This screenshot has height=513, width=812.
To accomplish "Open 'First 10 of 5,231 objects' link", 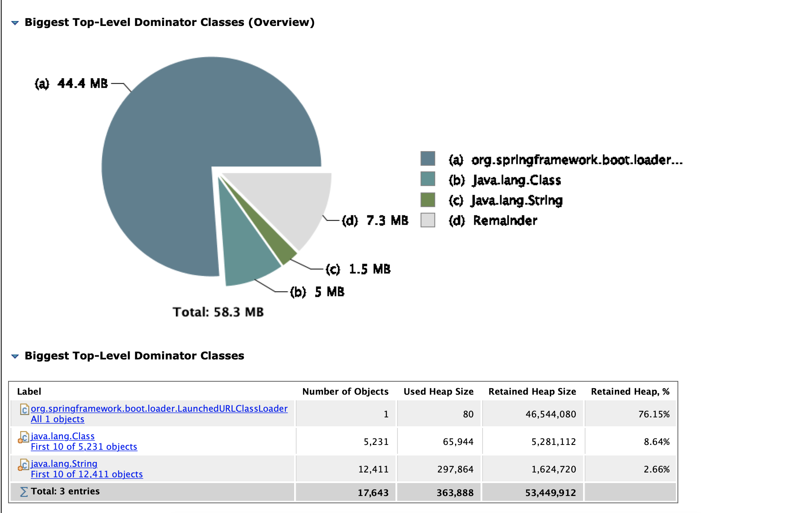I will coord(84,447).
